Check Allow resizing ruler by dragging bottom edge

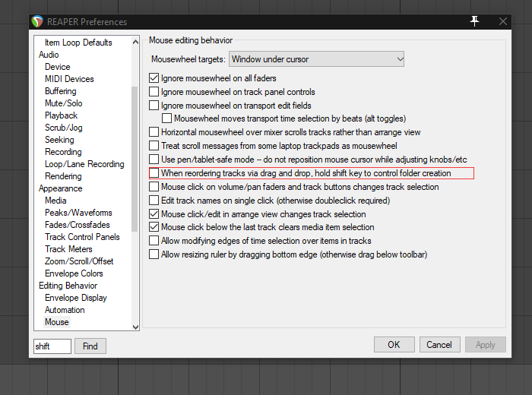154,254
